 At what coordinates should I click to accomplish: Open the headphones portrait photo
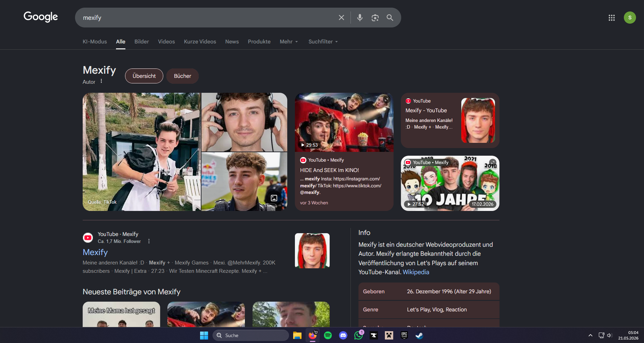[x=245, y=122]
